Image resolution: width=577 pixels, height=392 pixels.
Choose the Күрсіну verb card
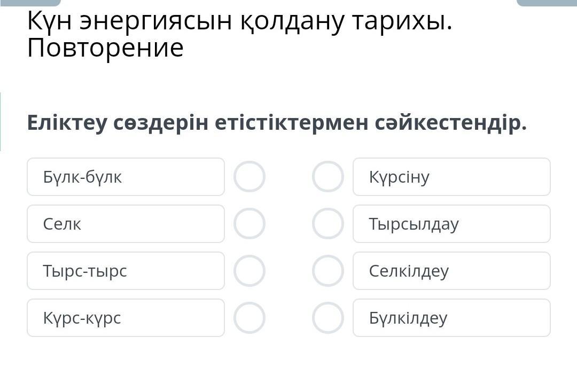451,177
